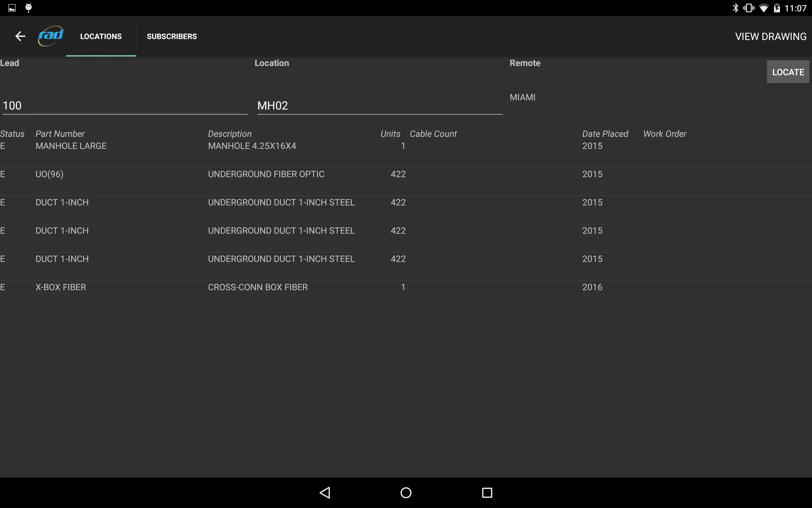Click the 11:07 clock in status bar
The width and height of the screenshot is (812, 508).
pyautogui.click(x=795, y=8)
